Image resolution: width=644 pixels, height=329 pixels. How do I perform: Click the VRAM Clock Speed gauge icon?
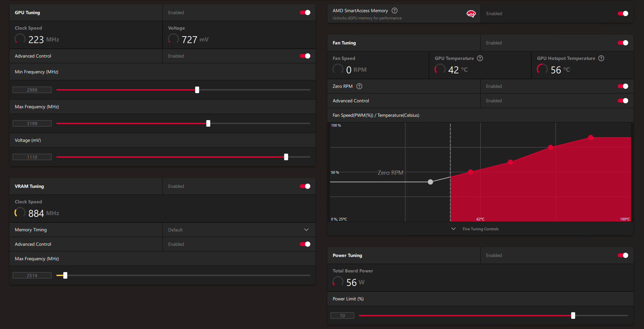point(20,213)
